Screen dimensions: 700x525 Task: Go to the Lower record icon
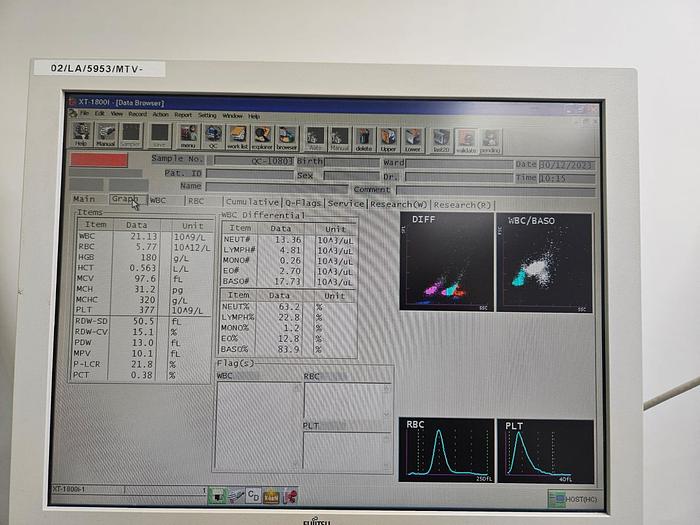click(413, 140)
